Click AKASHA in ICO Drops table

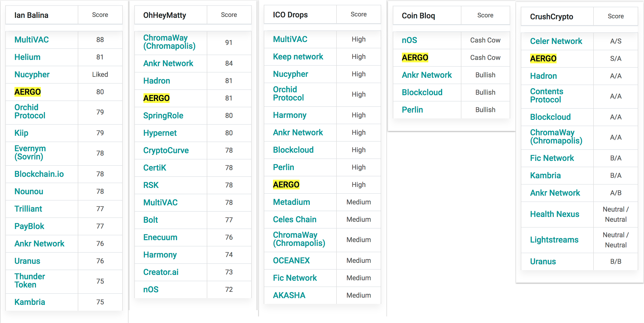(x=289, y=295)
